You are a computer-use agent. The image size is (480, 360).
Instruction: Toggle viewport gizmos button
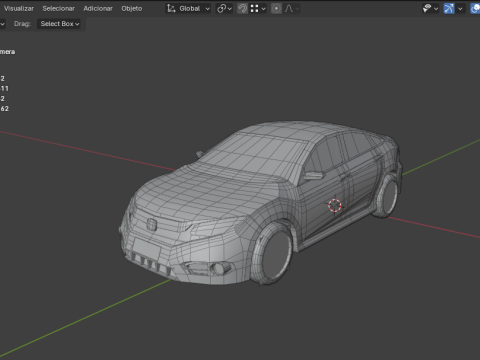(449, 9)
